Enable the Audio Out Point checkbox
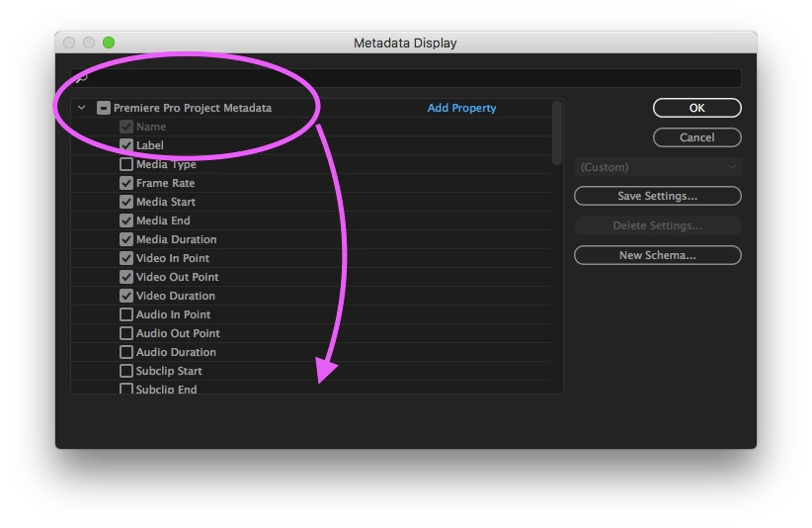This screenshot has width=812, height=528. (x=126, y=333)
